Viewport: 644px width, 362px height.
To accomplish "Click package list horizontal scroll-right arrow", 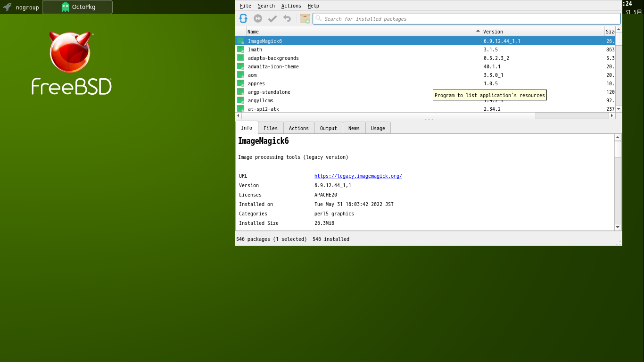I will (612, 115).
